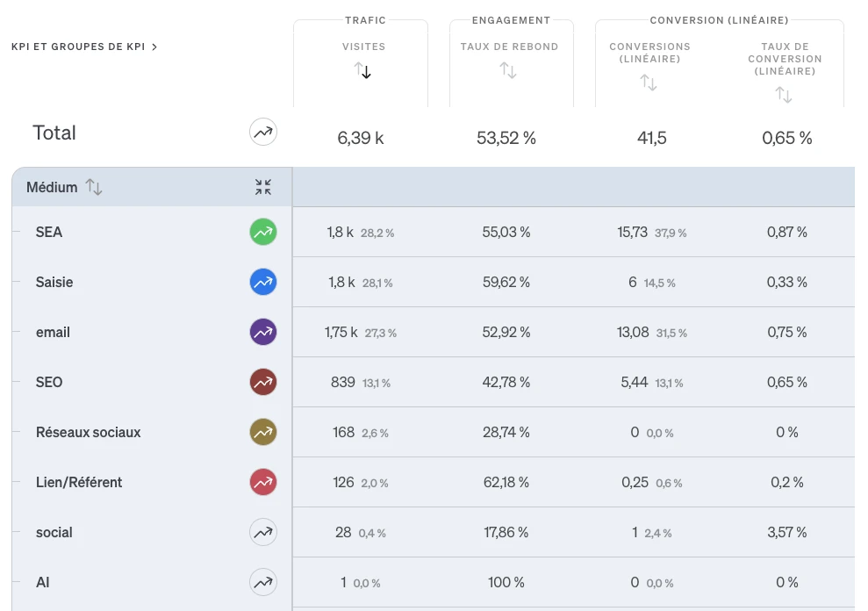
Task: Sort the Médium column
Action: click(x=94, y=187)
